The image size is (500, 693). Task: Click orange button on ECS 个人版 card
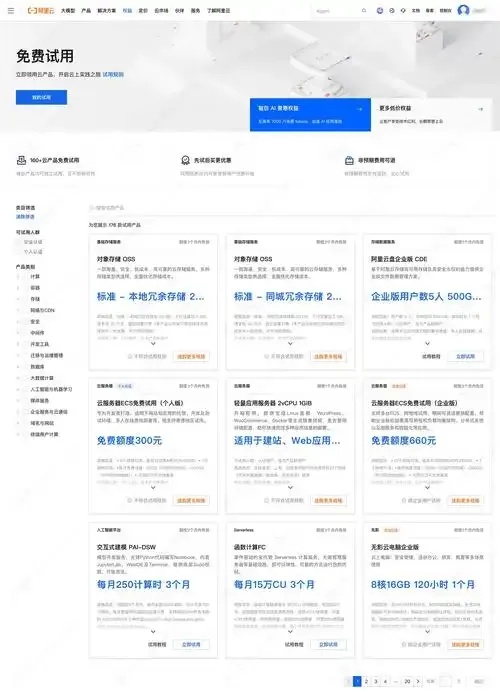coord(191,500)
